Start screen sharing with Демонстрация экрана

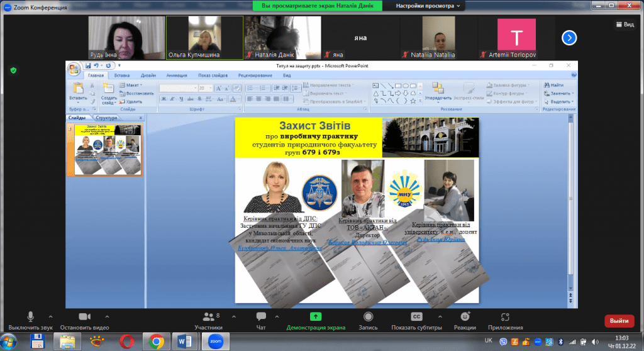[315, 320]
